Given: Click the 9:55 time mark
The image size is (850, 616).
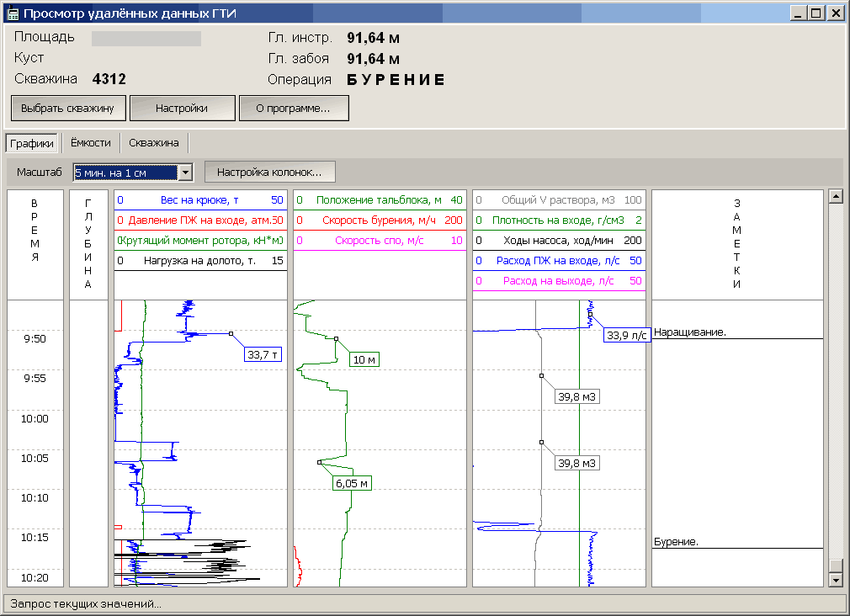Looking at the screenshot, I should (x=35, y=379).
